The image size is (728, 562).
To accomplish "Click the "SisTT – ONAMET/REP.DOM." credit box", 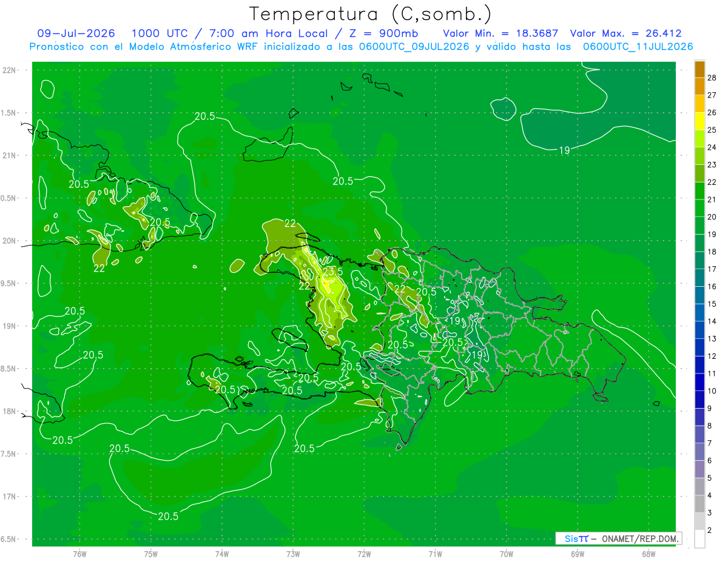I will (x=618, y=538).
